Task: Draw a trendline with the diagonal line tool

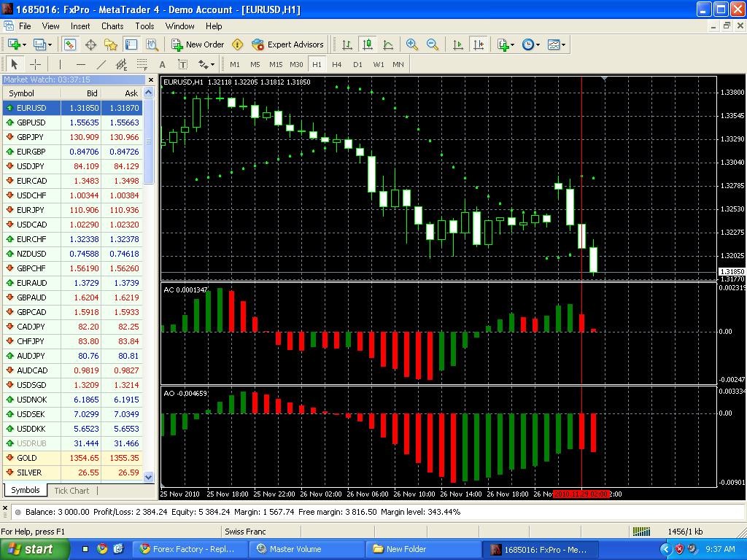Action: coord(101,64)
